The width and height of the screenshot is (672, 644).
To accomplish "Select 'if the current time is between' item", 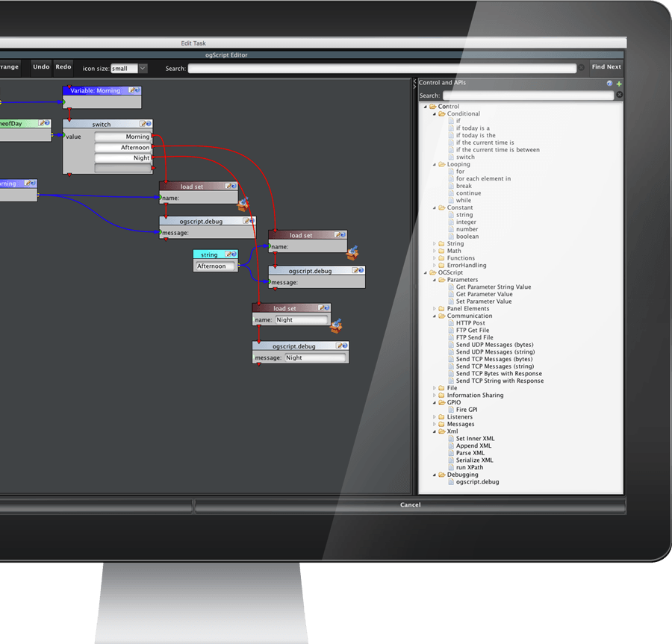I will pos(497,150).
